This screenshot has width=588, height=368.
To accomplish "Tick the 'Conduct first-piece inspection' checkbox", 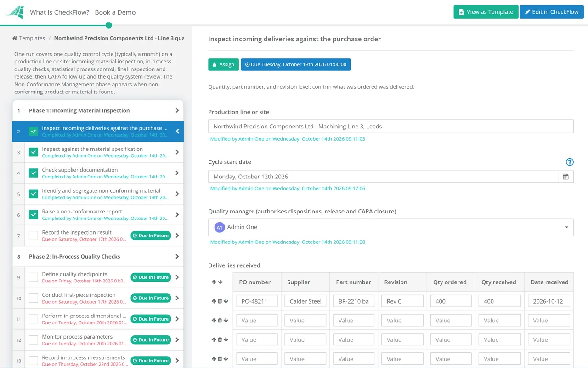I will (x=34, y=298).
